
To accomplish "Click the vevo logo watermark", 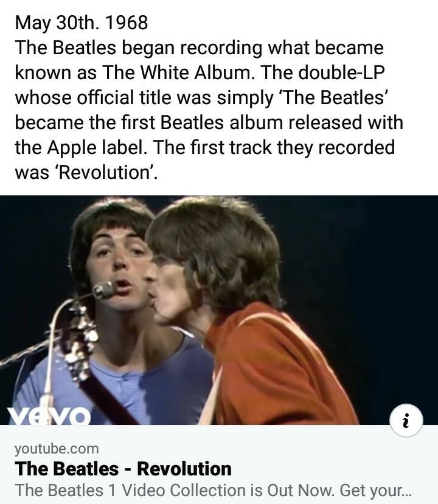I will pyautogui.click(x=49, y=416).
